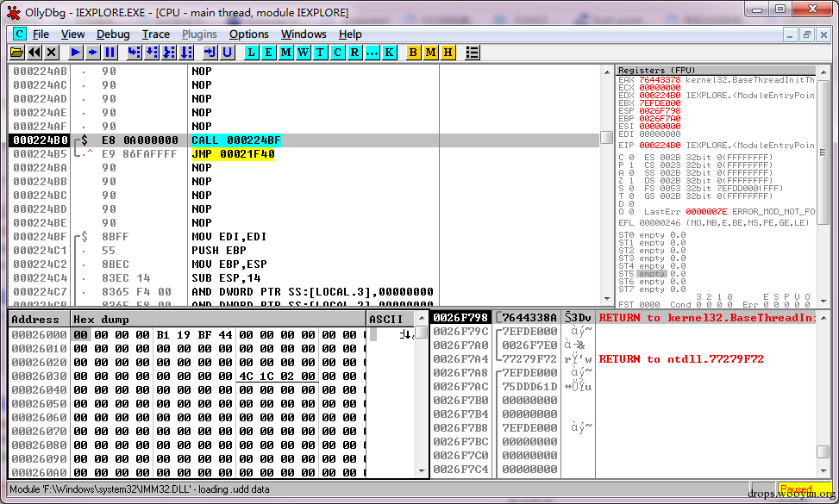This screenshot has width=839, height=504.
Task: Select dump row address 00026030
Action: click(40, 376)
